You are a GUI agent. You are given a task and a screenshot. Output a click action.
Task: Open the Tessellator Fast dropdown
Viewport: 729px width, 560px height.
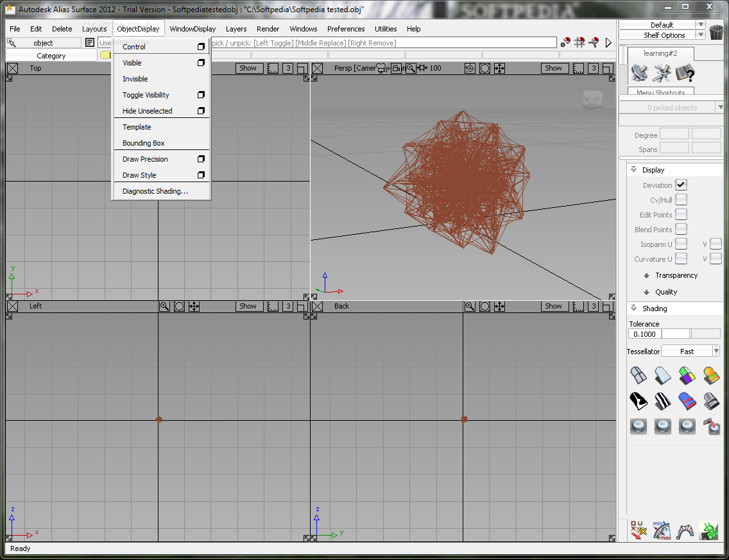click(x=690, y=352)
